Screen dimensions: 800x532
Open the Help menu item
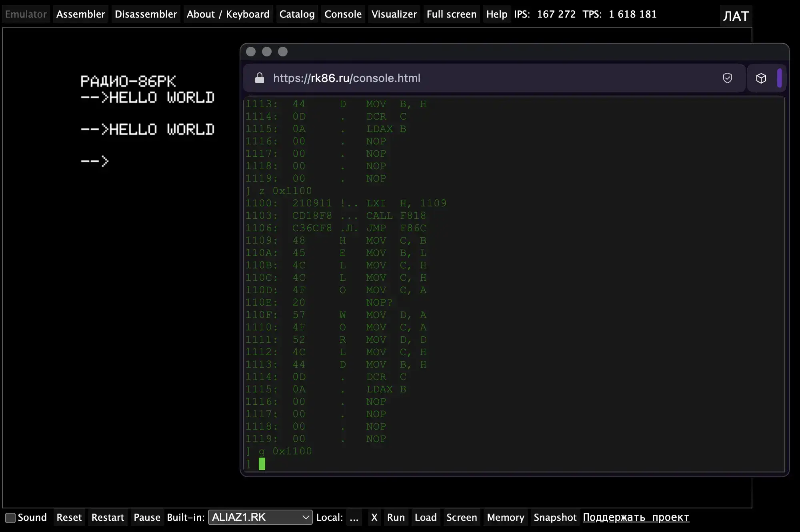(497, 14)
